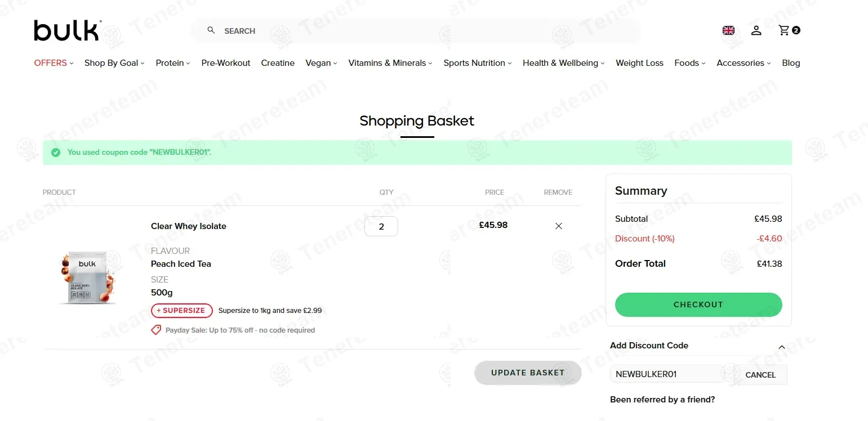Go to the Creatine menu item
This screenshot has width=868, height=421.
pos(278,63)
